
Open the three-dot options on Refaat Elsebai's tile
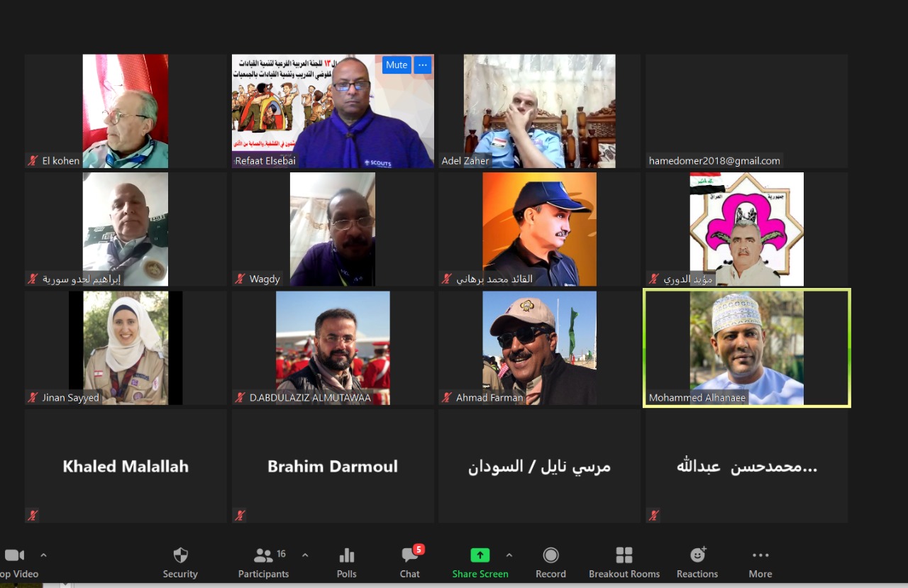click(x=423, y=65)
